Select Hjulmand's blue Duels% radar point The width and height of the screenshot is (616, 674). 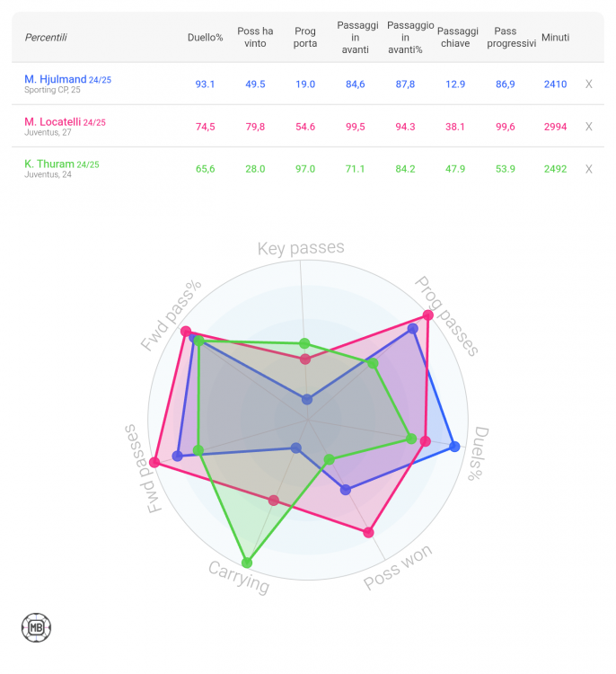click(455, 447)
